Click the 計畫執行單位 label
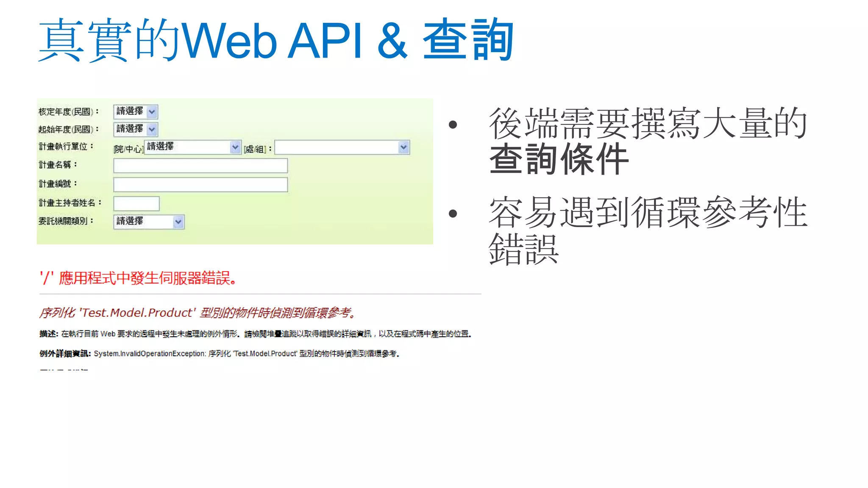This screenshot has height=488, width=868. [66, 147]
